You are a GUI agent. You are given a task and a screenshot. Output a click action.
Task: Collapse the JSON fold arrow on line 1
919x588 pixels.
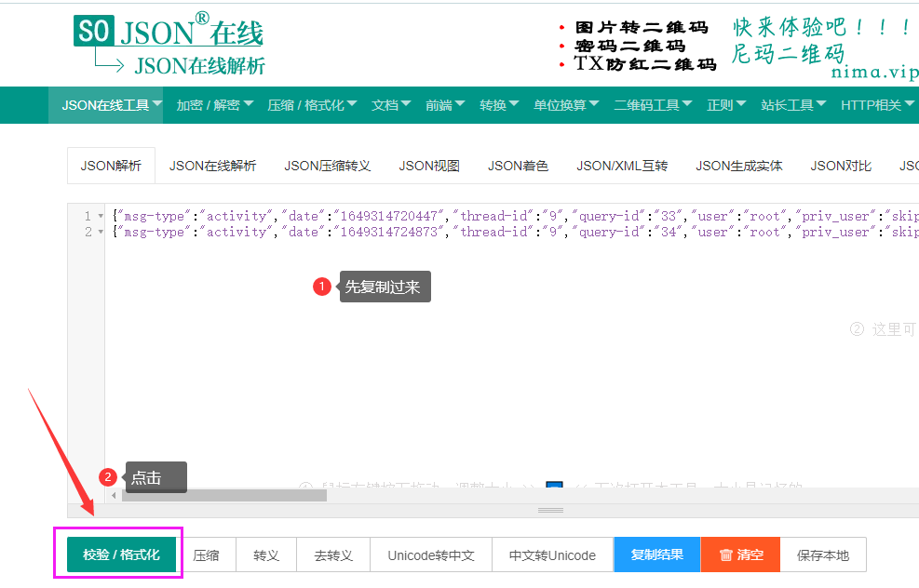(x=101, y=215)
